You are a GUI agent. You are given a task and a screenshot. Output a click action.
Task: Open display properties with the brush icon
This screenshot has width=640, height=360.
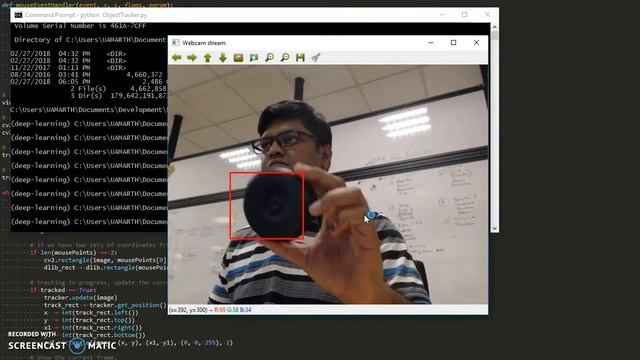tap(316, 58)
